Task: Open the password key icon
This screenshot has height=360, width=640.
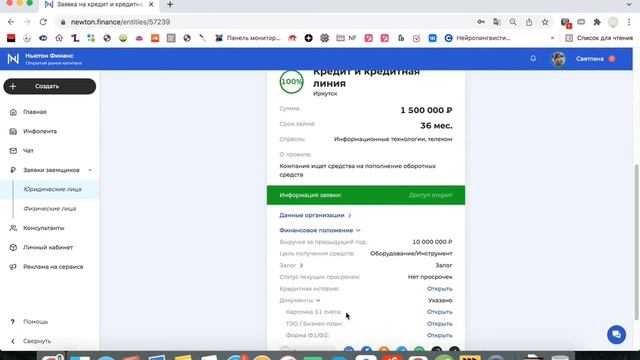Action: [481, 22]
